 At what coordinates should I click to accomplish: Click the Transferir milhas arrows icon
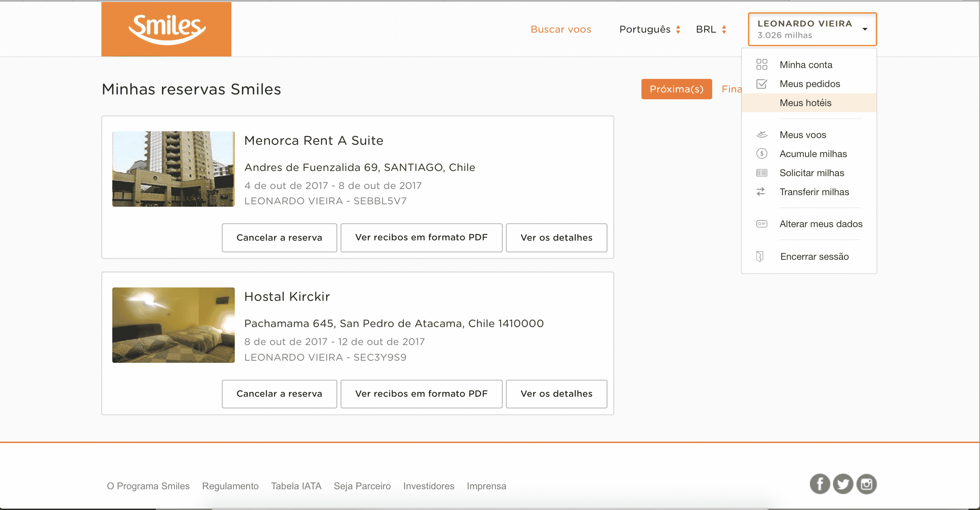click(x=761, y=191)
